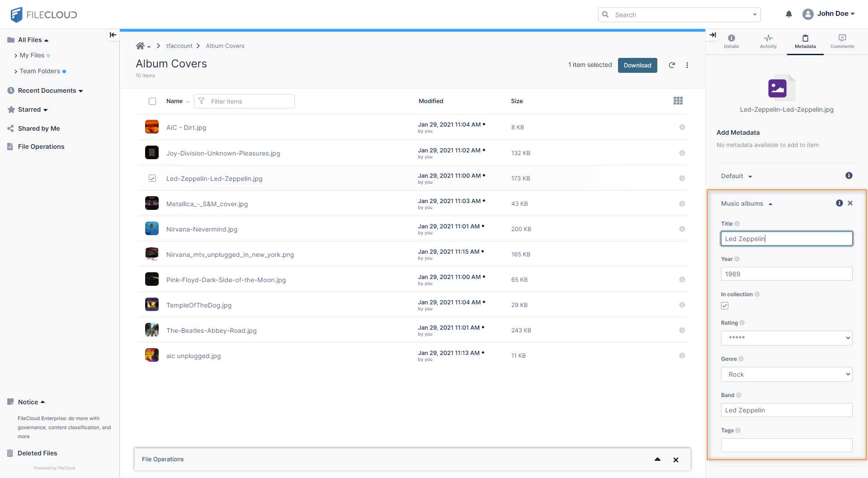868x478 pixels.
Task: Open info for TempleOfTheDog.jpg row
Action: [682, 305]
